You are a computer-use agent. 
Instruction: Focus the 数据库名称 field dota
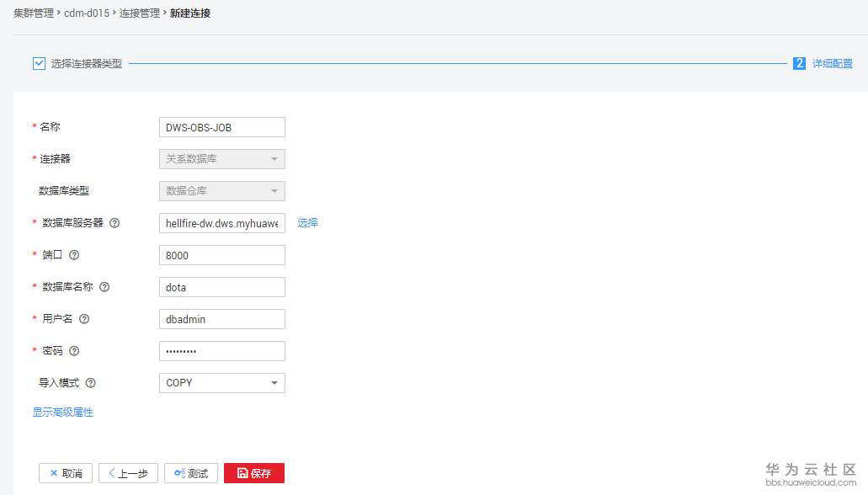[x=222, y=287]
